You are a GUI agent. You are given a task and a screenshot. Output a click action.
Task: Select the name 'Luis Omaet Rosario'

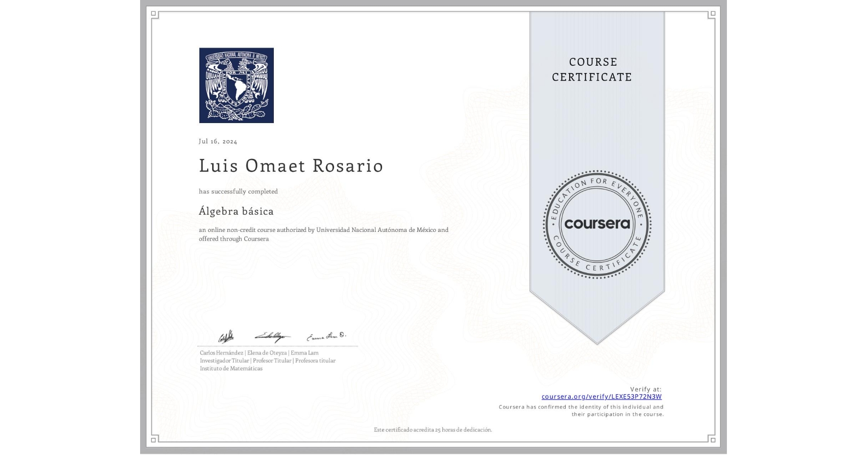coord(291,166)
